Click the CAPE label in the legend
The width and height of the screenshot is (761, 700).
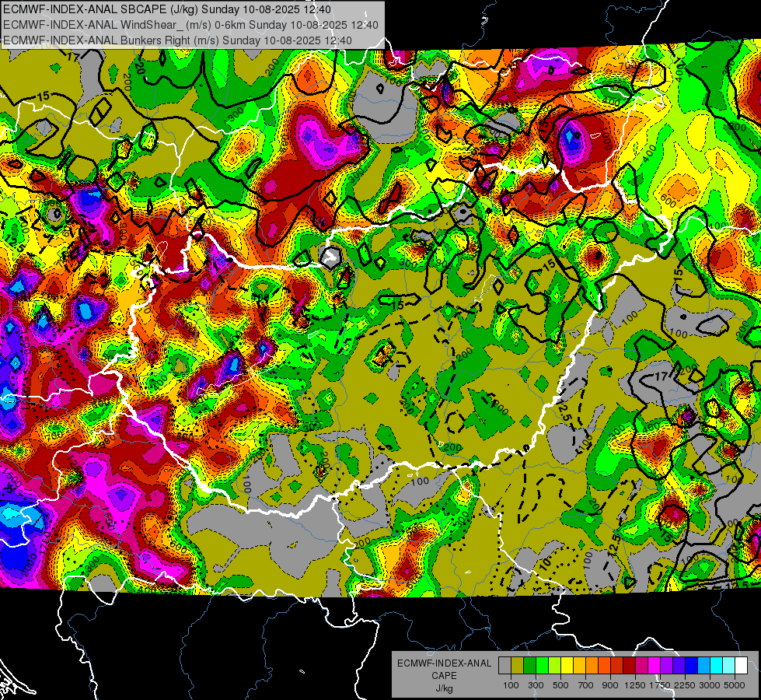[444, 675]
